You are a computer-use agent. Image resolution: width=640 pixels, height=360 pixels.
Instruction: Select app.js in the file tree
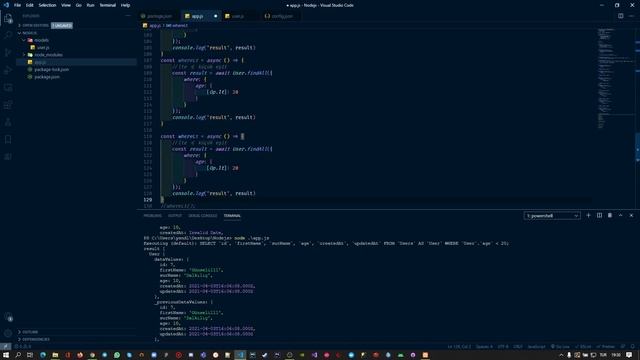tap(76, 62)
